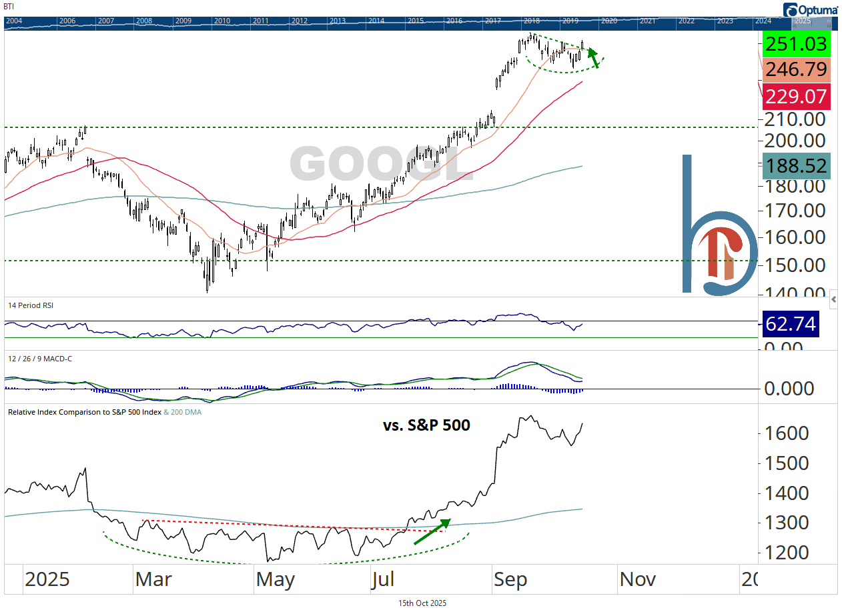Click the vs. S&P 500 text annotation
Viewport: 842px width, 616px height.
point(426,424)
